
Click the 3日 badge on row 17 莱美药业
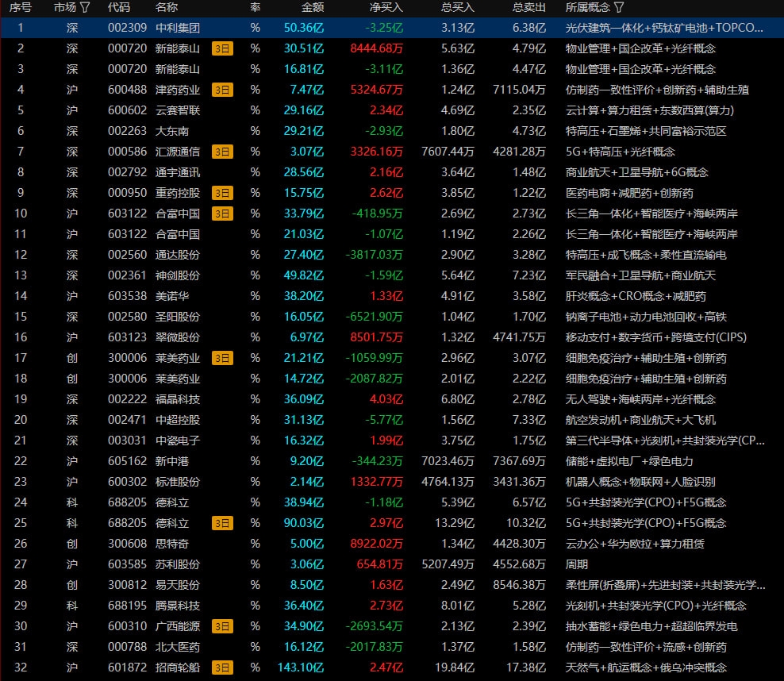tap(222, 358)
